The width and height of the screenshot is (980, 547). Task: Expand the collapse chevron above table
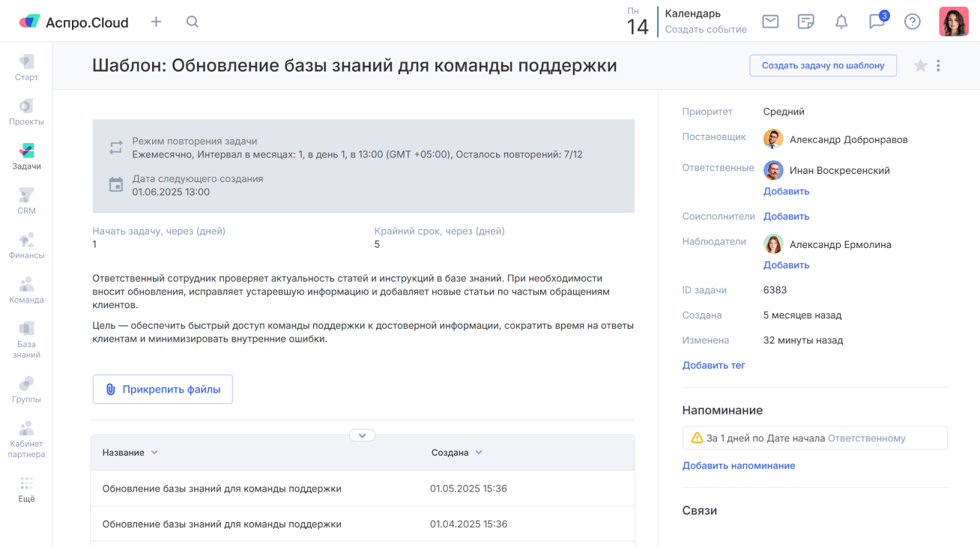tap(362, 435)
